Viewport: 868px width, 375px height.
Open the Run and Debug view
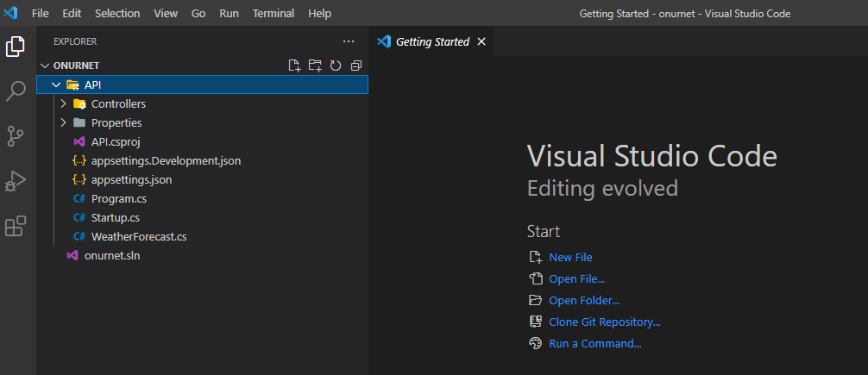click(16, 181)
